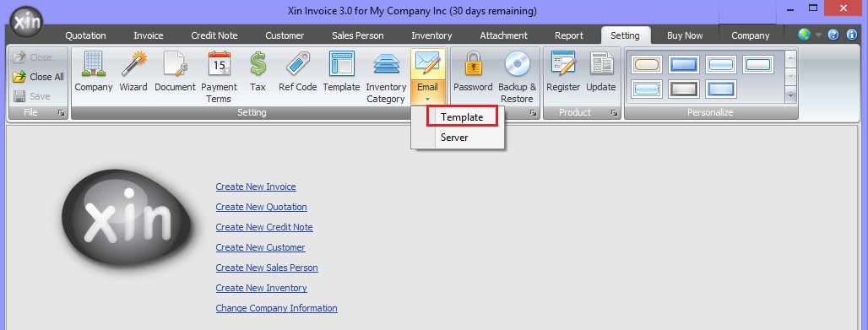The height and width of the screenshot is (330, 868).
Task: Expand the Email dropdown arrow
Action: [427, 99]
